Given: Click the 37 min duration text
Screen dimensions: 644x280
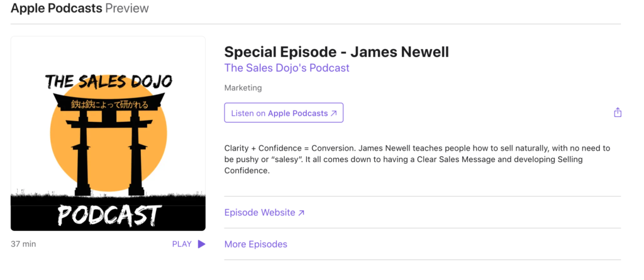Looking at the screenshot, I should coord(23,244).
